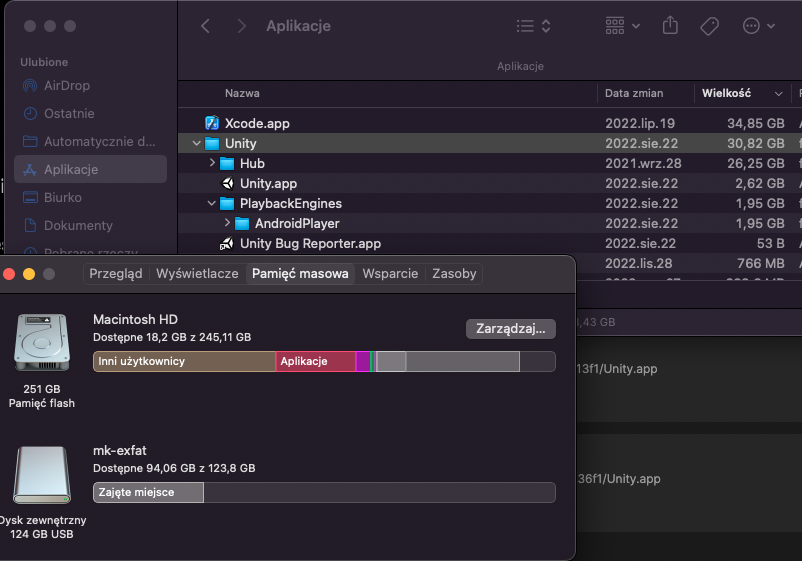Screen dimensions: 802x561
Task: Select the Hub folder icon
Action: [227, 164]
